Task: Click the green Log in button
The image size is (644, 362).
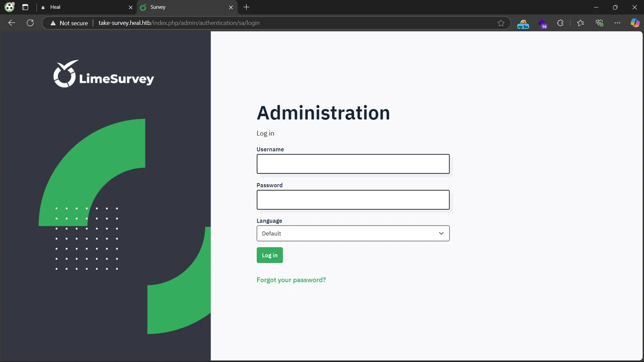Action: [270, 255]
